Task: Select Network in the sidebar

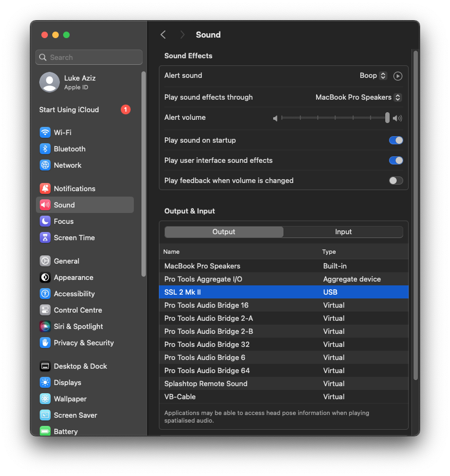Action: pos(85,165)
